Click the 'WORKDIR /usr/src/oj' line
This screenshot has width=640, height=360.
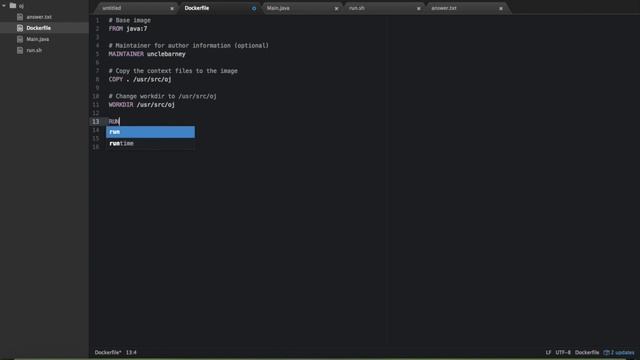142,105
